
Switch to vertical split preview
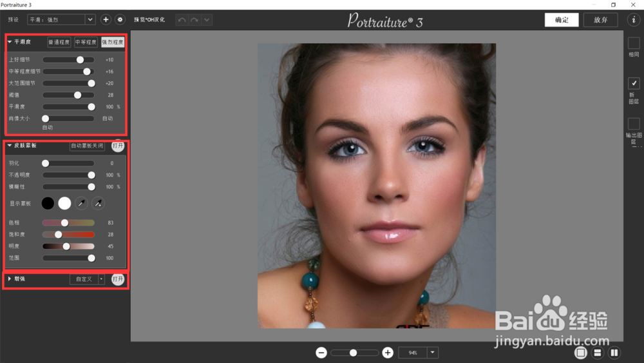coord(614,353)
